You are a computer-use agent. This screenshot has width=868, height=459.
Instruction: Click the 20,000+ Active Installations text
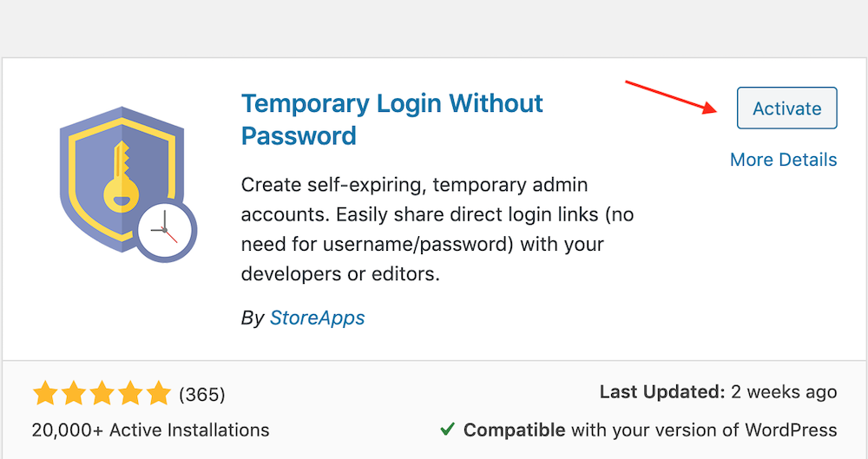click(150, 430)
